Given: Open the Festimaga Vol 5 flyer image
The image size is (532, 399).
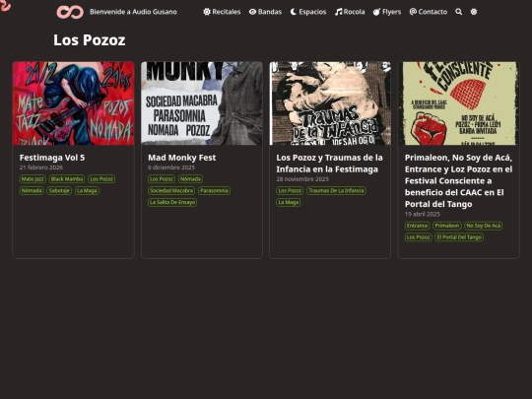Looking at the screenshot, I should [x=73, y=103].
